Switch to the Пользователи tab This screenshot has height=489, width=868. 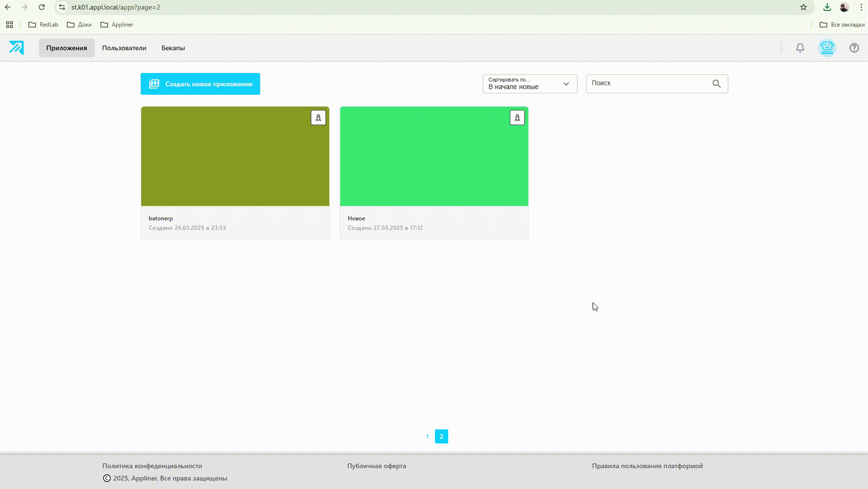(124, 48)
